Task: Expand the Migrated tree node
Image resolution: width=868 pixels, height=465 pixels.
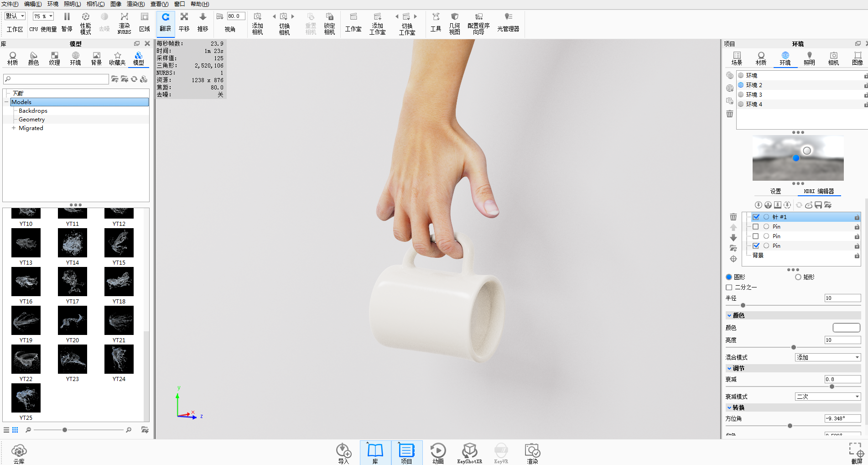Action: pos(14,128)
